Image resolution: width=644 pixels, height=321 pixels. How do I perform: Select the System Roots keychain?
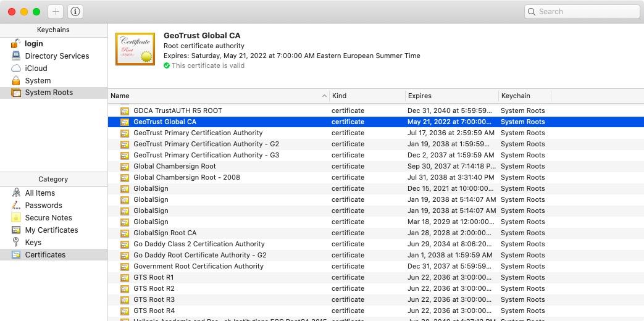54,93
